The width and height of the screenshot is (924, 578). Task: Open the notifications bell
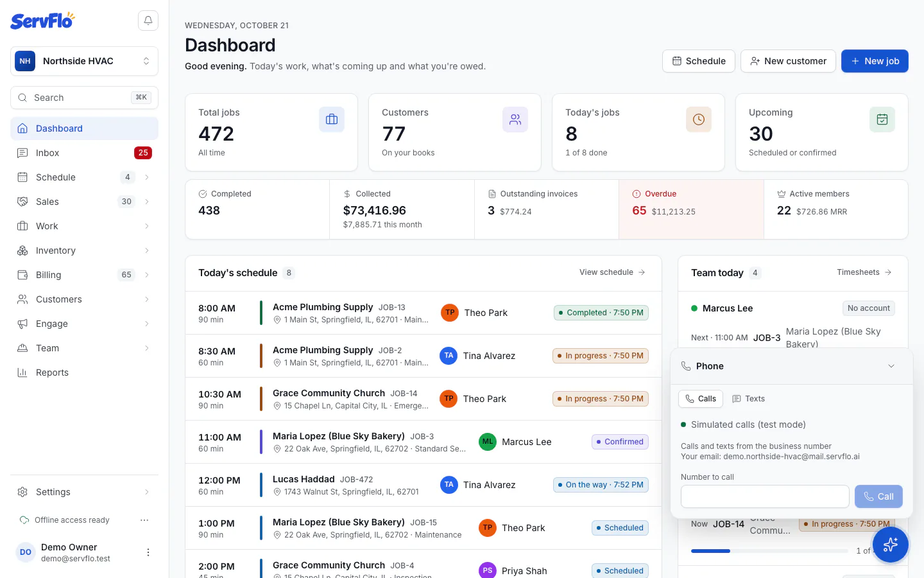click(148, 21)
